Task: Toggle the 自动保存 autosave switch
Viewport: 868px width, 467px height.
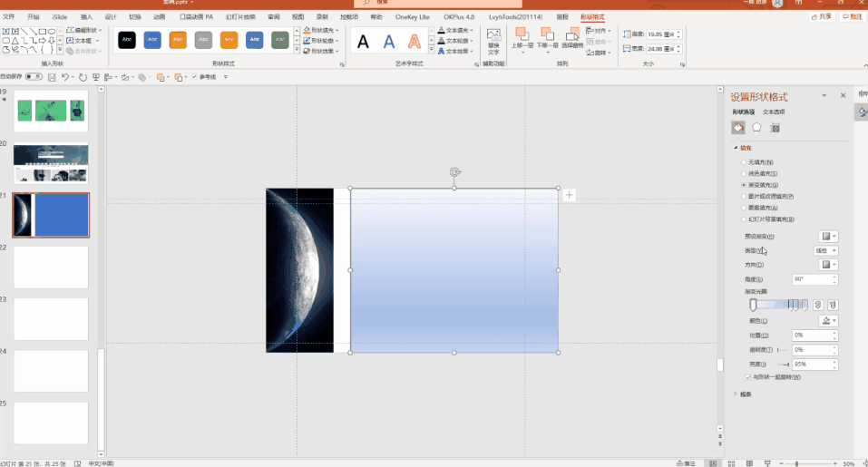Action: tap(34, 77)
